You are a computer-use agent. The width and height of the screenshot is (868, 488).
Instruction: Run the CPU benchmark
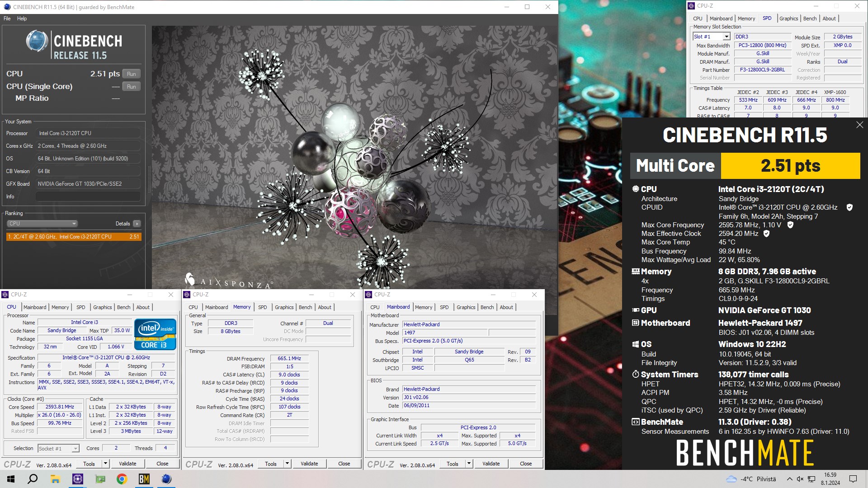pos(132,74)
